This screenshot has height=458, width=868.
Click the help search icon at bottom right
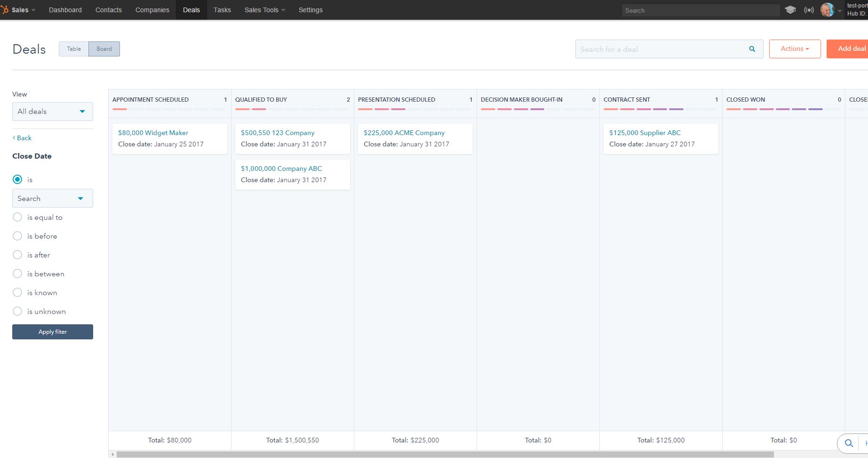(849, 443)
